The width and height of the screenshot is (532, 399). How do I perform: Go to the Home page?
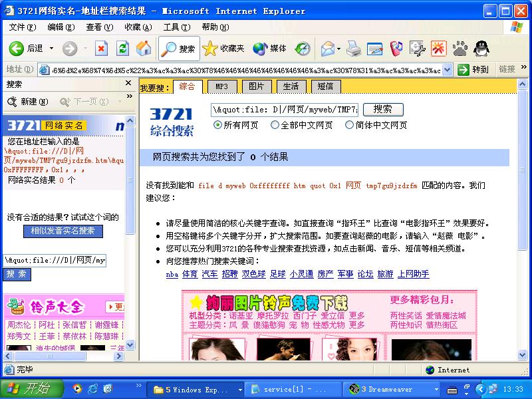pyautogui.click(x=144, y=49)
